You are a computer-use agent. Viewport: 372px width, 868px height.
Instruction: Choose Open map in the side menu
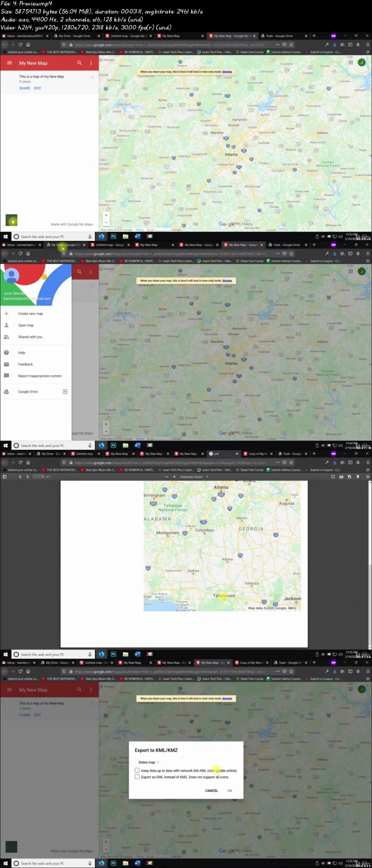(x=26, y=325)
